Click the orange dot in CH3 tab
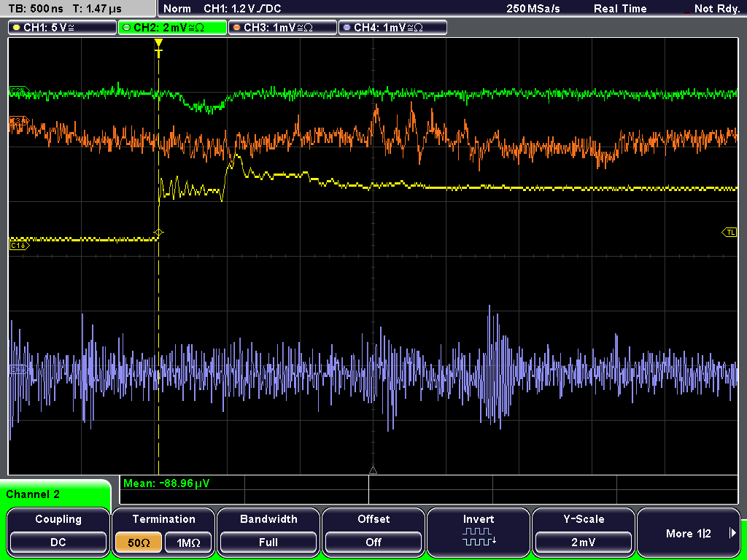747x560 pixels. (236, 28)
